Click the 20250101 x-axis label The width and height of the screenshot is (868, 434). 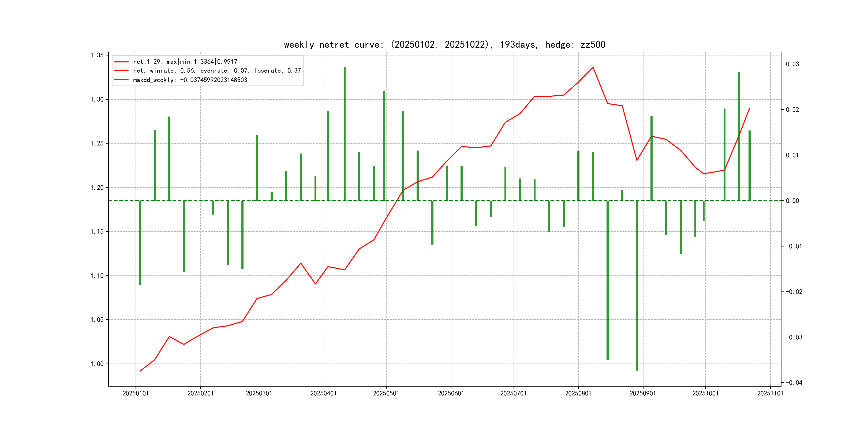coord(136,394)
